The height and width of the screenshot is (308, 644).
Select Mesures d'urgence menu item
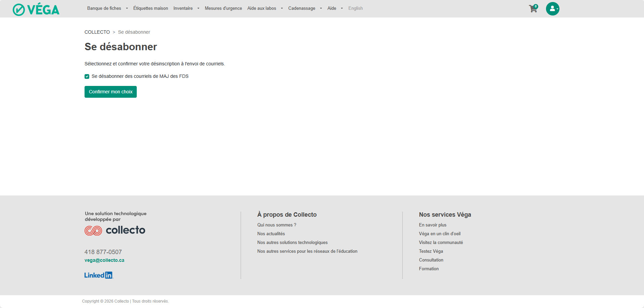click(x=223, y=8)
